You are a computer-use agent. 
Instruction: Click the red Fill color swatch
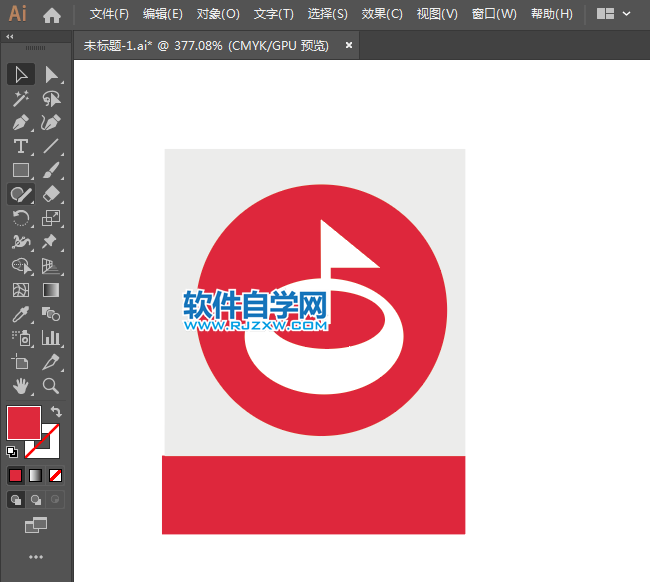pyautogui.click(x=23, y=422)
